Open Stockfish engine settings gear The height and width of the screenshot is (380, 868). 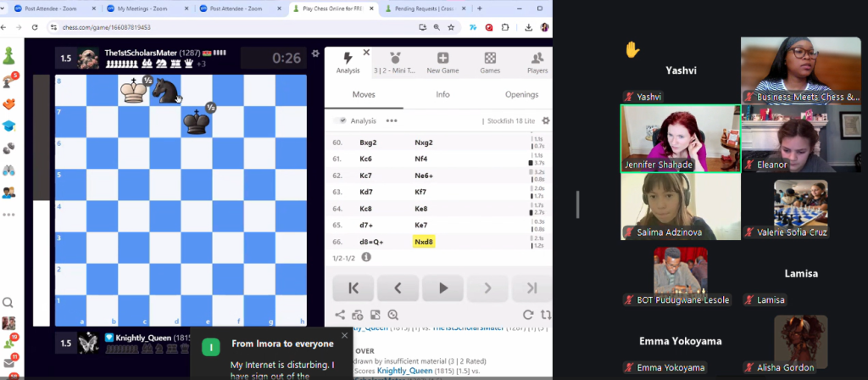(546, 121)
